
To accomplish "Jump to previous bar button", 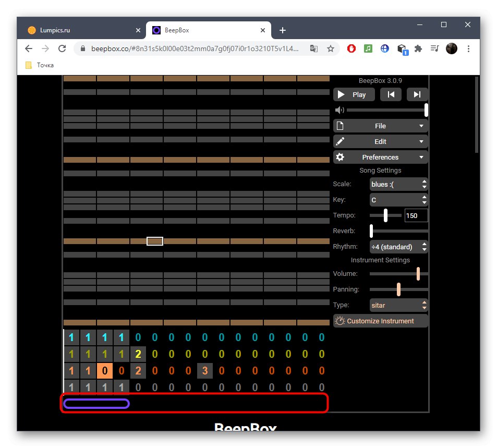I will click(391, 94).
